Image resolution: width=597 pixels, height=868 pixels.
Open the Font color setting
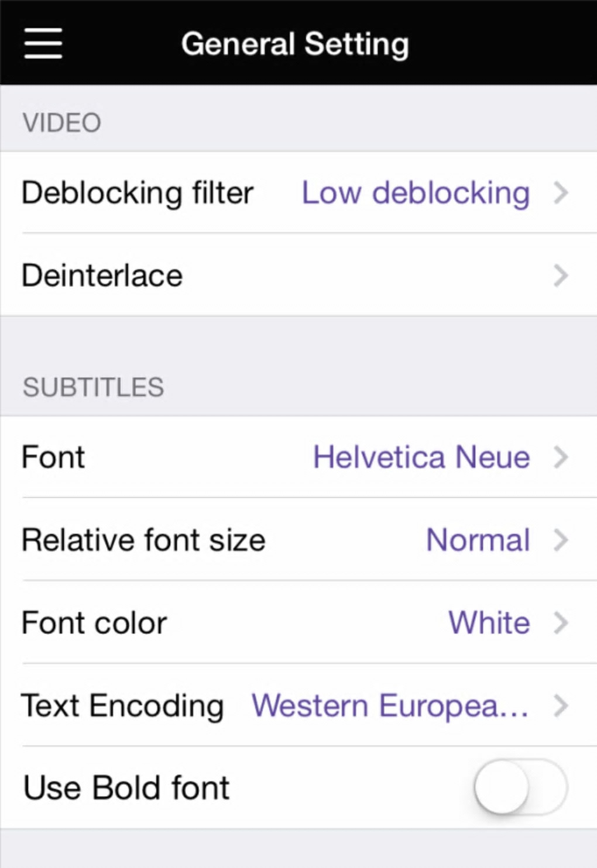pos(94,623)
